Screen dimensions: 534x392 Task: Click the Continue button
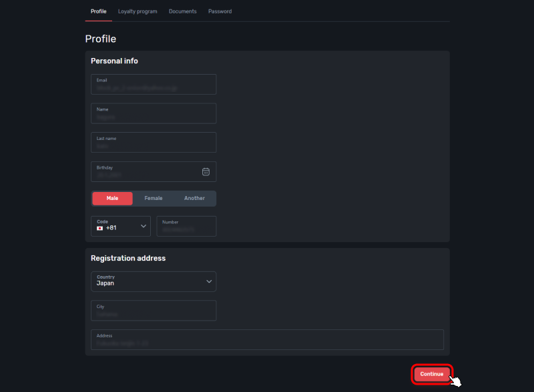(431, 374)
